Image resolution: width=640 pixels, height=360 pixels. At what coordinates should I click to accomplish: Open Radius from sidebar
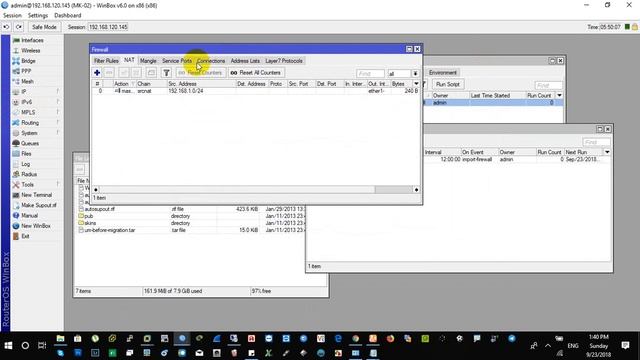tap(29, 174)
